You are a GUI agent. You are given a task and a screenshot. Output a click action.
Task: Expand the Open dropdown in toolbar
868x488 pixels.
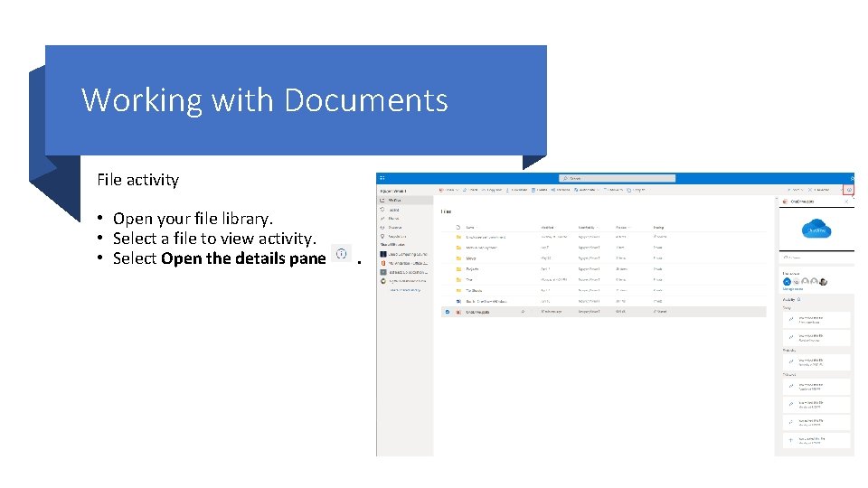(449, 190)
